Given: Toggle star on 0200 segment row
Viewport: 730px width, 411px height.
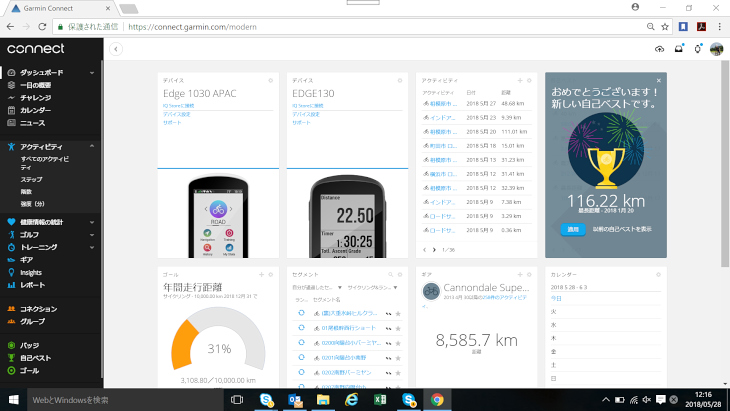Looking at the screenshot, I should (398, 344).
